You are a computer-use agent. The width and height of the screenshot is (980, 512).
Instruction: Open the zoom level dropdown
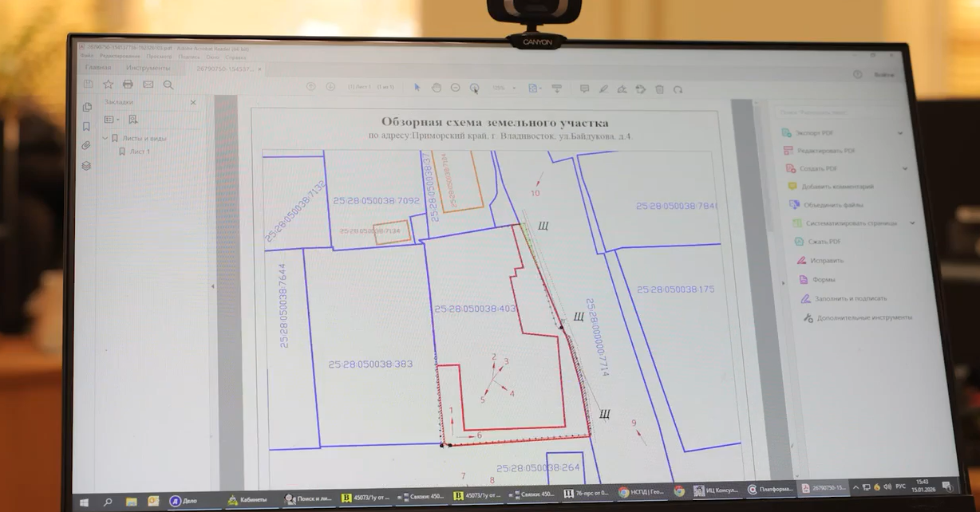(x=514, y=89)
